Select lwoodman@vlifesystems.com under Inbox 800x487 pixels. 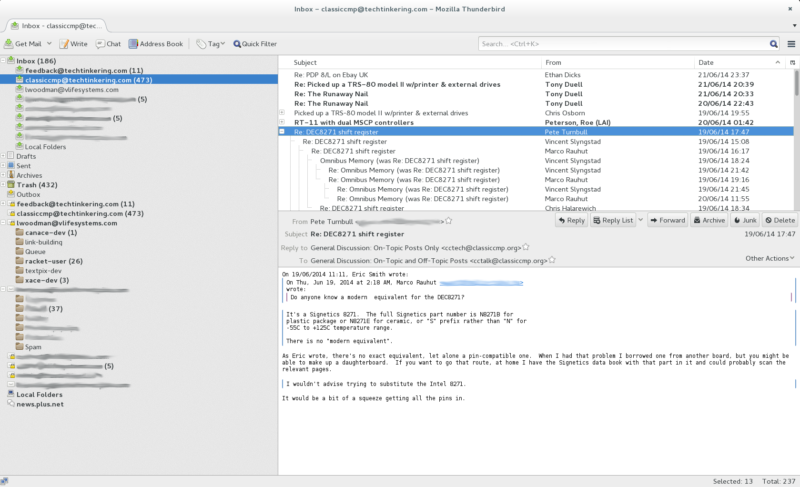[x=71, y=89]
